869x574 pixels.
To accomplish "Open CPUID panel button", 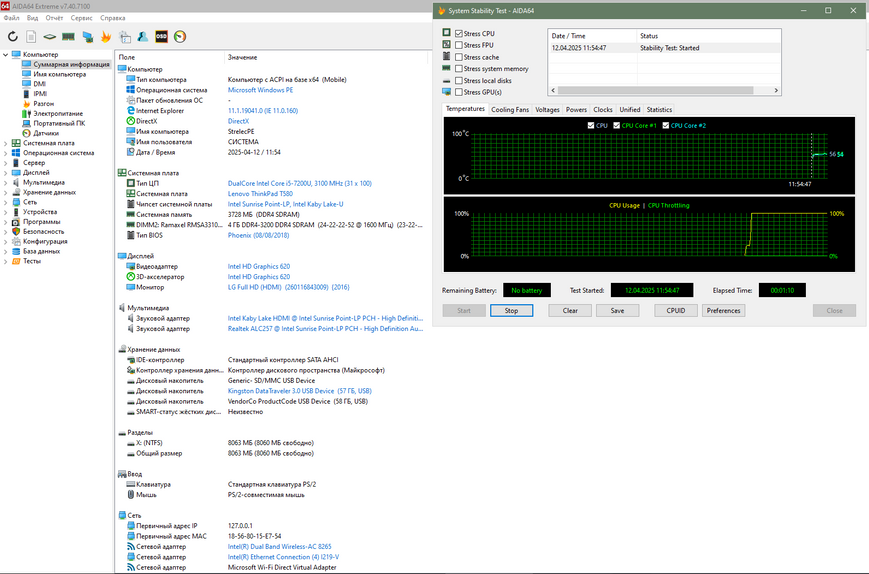I will pyautogui.click(x=676, y=311).
